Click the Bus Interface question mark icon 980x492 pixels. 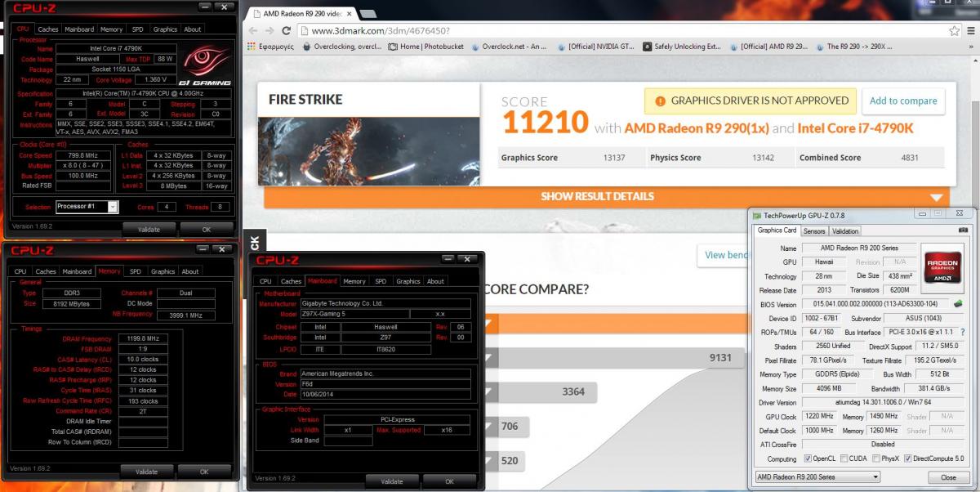click(964, 332)
